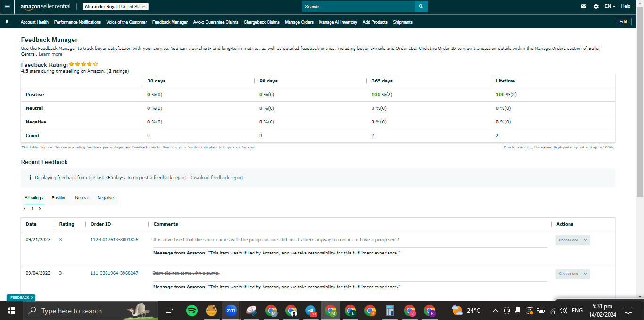Switch to the Neutral tab

coord(82,198)
